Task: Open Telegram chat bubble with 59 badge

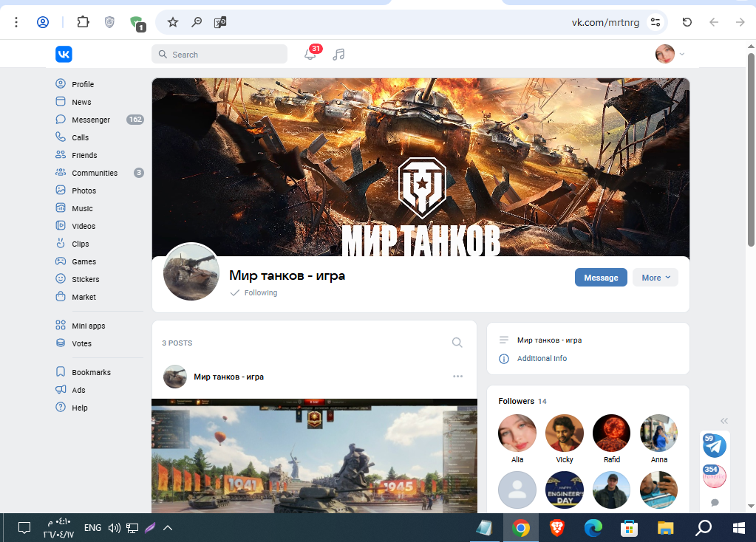Action: tap(714, 446)
